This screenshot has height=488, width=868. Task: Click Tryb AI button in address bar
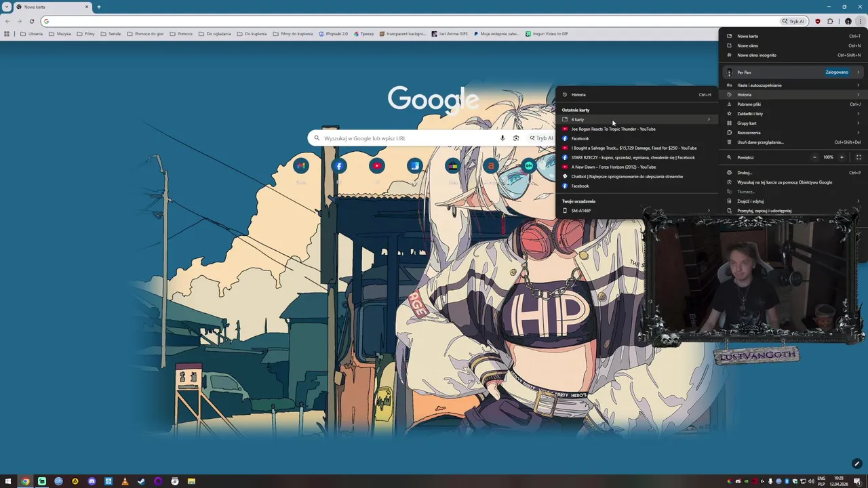point(793,21)
